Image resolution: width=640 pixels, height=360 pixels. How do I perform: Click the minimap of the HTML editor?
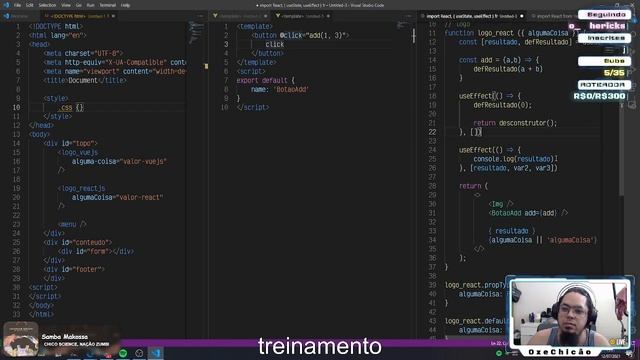196,33
